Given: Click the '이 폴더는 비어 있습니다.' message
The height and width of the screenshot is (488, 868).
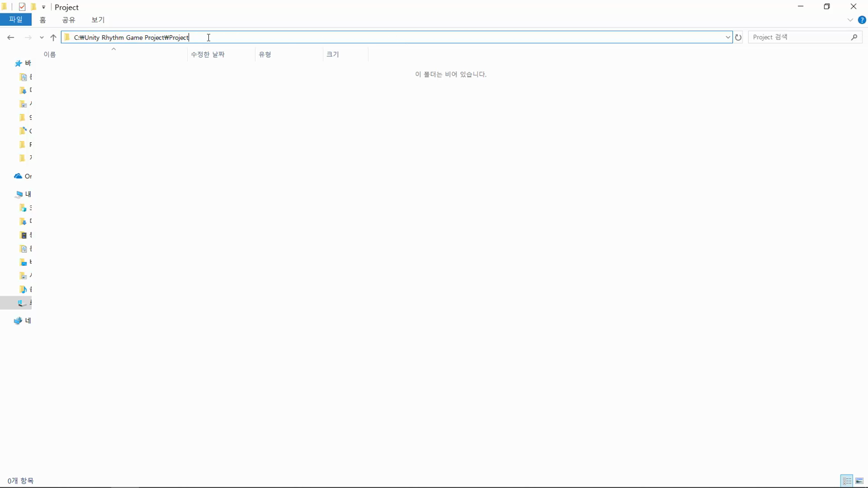Looking at the screenshot, I should pos(451,74).
